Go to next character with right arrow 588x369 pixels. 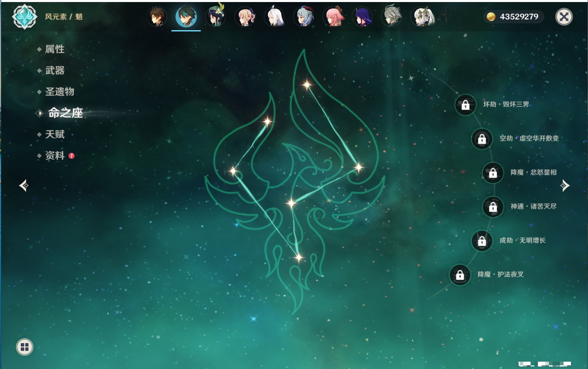coord(565,186)
